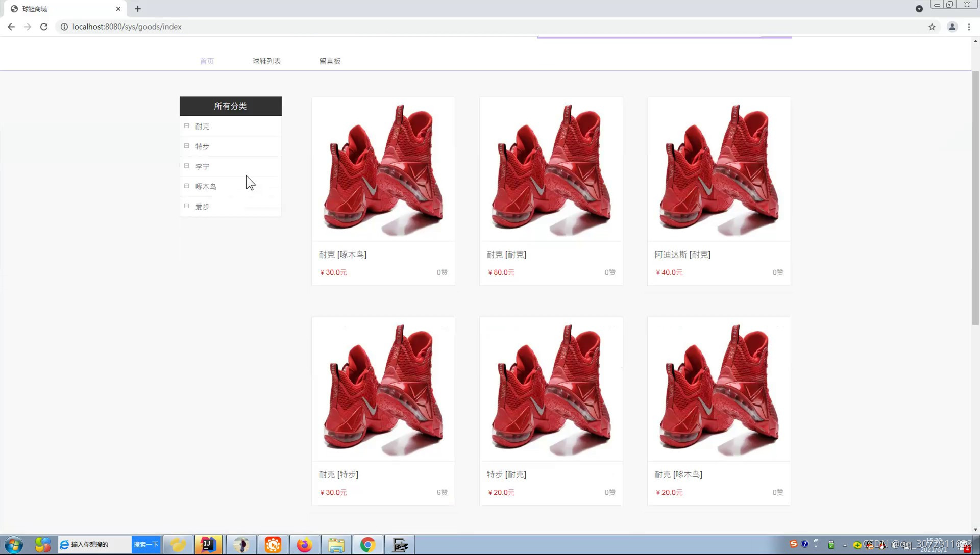The height and width of the screenshot is (555, 980).
Task: Collapse the 啄木鸟 category icon
Action: point(186,186)
